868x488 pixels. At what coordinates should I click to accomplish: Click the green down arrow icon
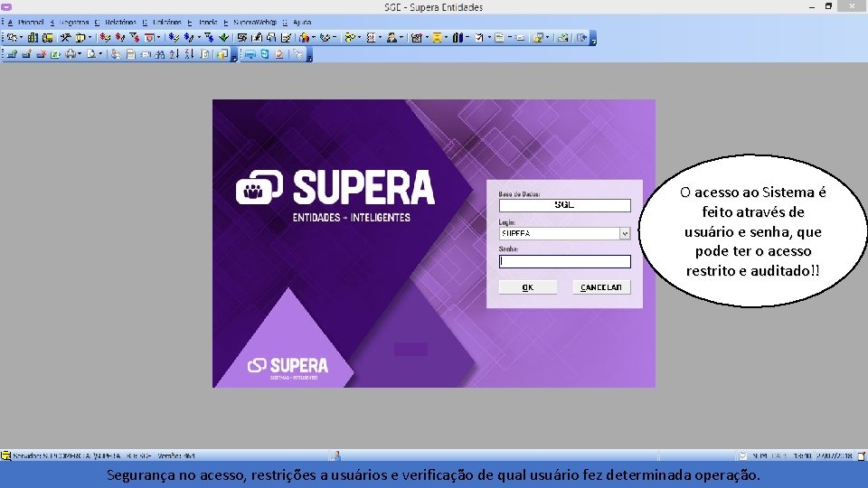[x=223, y=38]
